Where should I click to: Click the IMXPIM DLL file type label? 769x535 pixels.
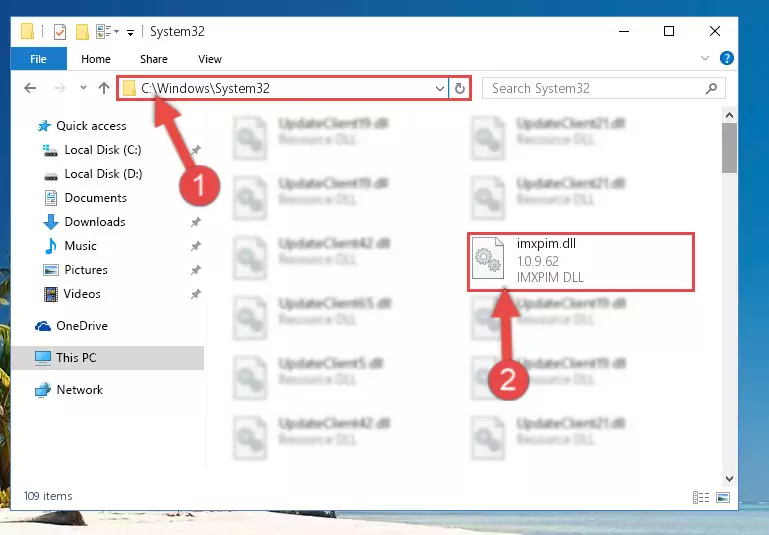[x=550, y=278]
